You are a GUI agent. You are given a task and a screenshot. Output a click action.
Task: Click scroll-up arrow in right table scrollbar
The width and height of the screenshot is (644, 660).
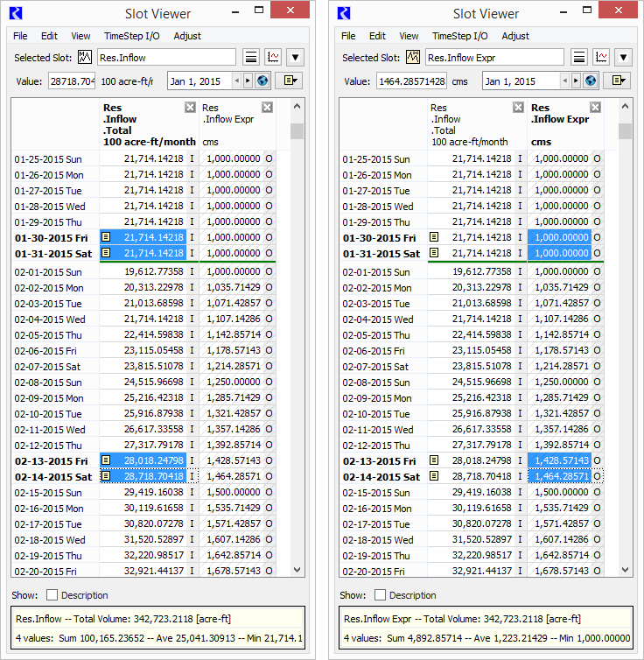(x=625, y=106)
